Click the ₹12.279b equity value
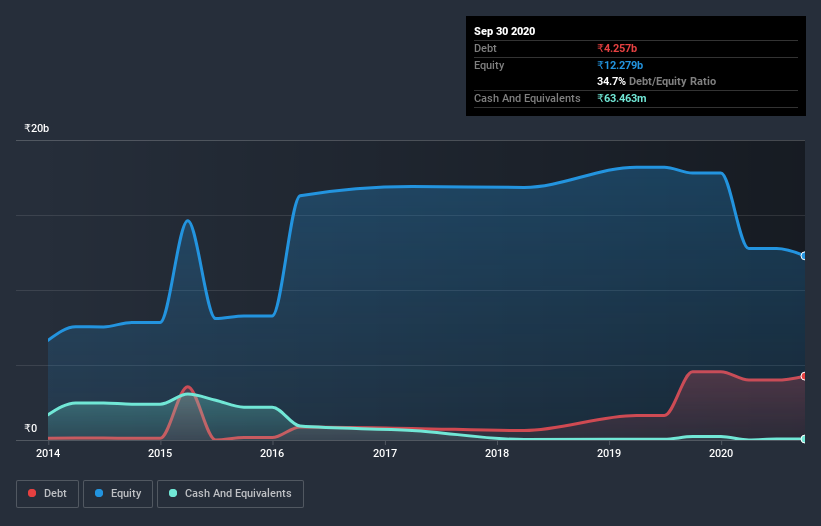 point(620,65)
